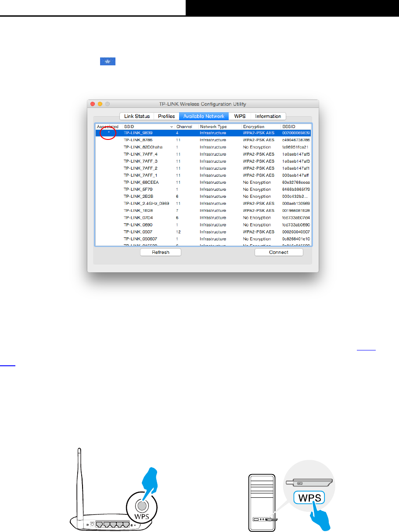Sort by the BSSID column header
Screen dimensions: 399x532
pos(288,127)
